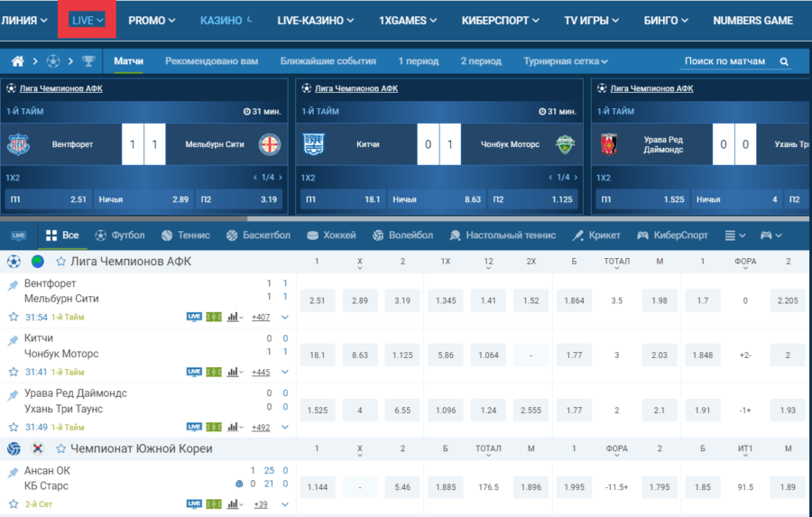
Task: Click the search magnifier icon
Action: point(783,61)
